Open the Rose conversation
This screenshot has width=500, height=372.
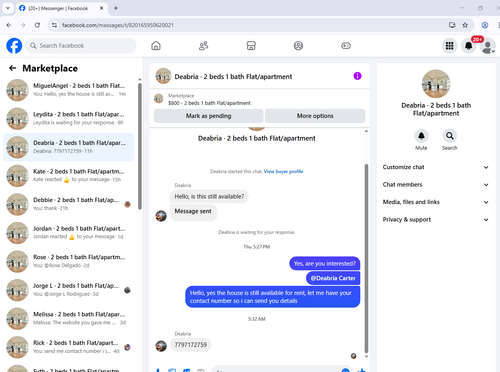[x=68, y=261]
